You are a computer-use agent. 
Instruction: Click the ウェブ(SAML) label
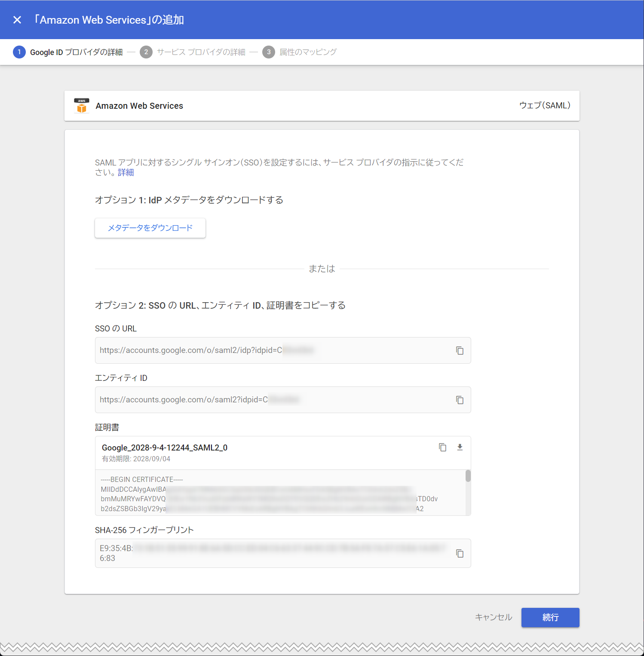545,105
